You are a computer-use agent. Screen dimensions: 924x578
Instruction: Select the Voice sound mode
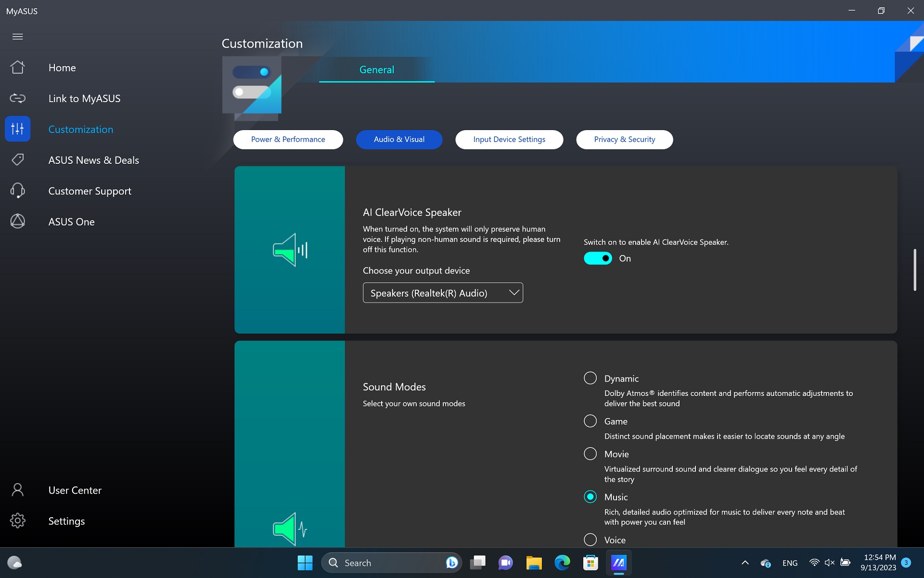click(x=590, y=539)
